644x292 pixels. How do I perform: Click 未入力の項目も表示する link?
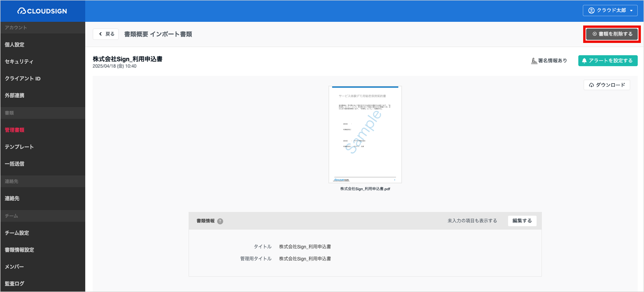472,221
